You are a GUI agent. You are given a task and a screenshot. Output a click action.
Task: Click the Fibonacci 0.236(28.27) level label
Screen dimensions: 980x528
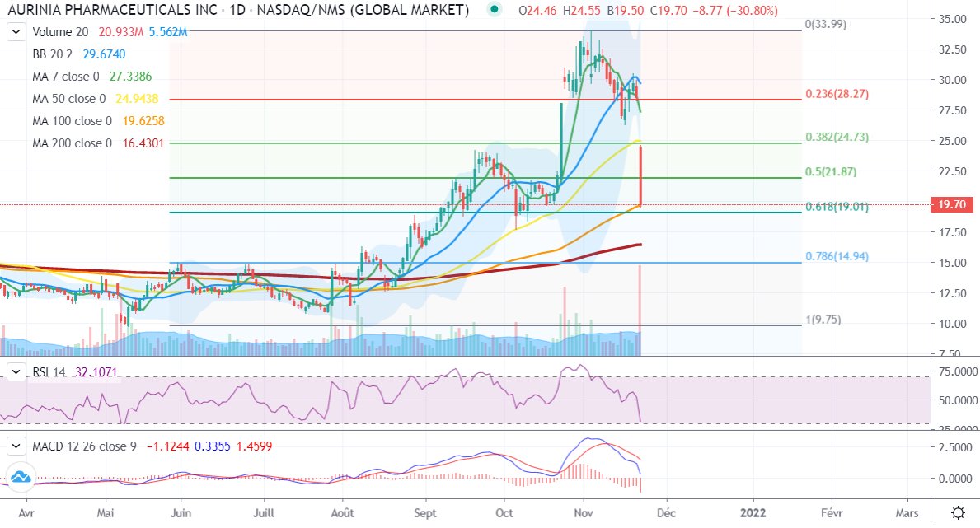pos(837,94)
